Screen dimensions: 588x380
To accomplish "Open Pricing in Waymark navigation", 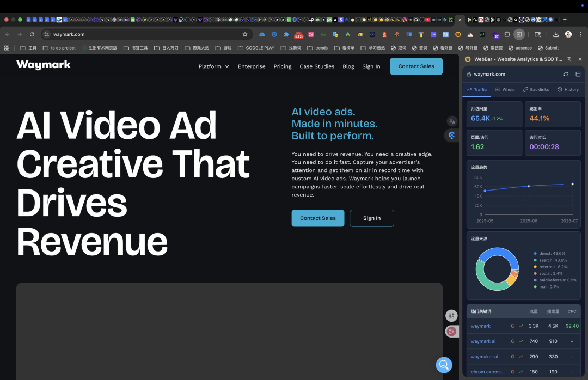I will (283, 66).
